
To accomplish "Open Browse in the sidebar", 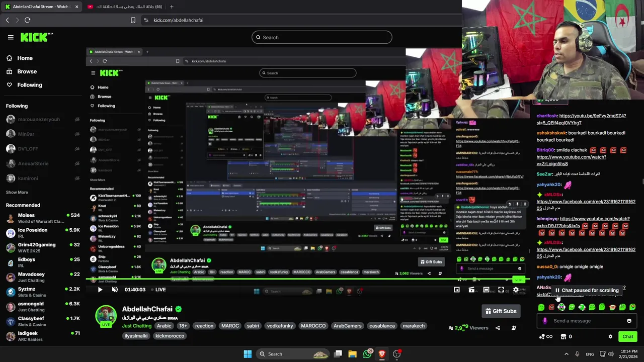I will [x=27, y=71].
